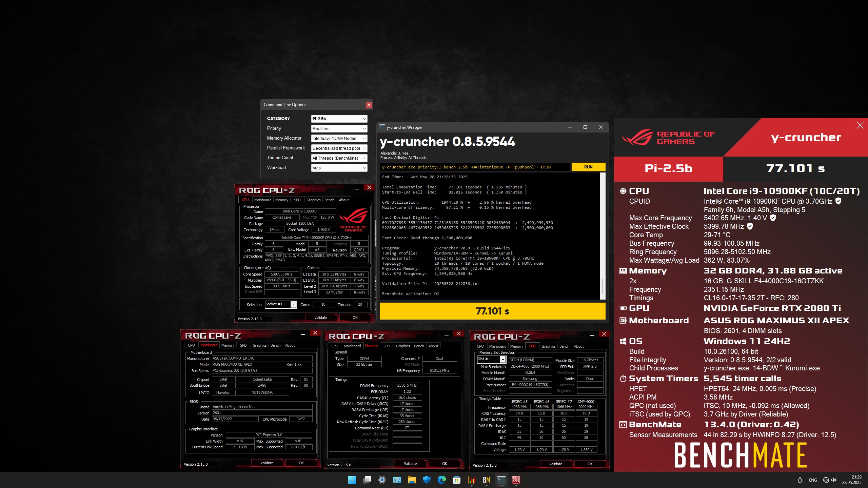Open the HWiNFO colored bars taskbar icon

(471, 480)
